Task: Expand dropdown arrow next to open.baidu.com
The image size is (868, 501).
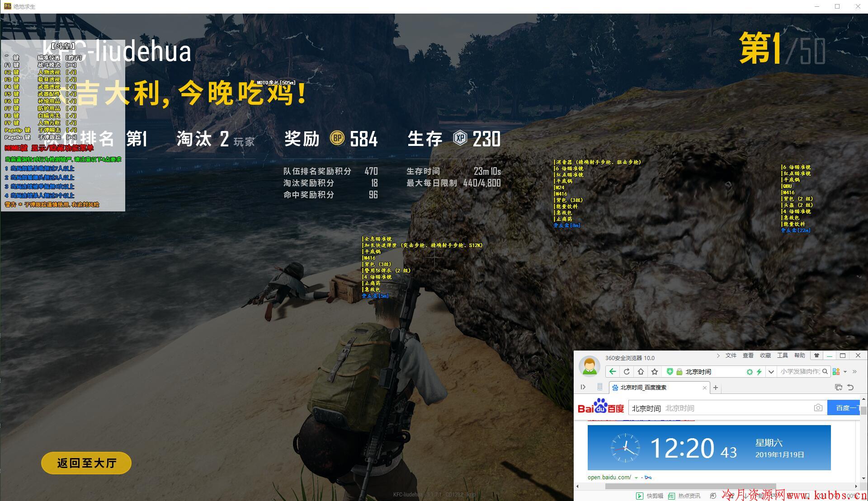Action: 637,478
